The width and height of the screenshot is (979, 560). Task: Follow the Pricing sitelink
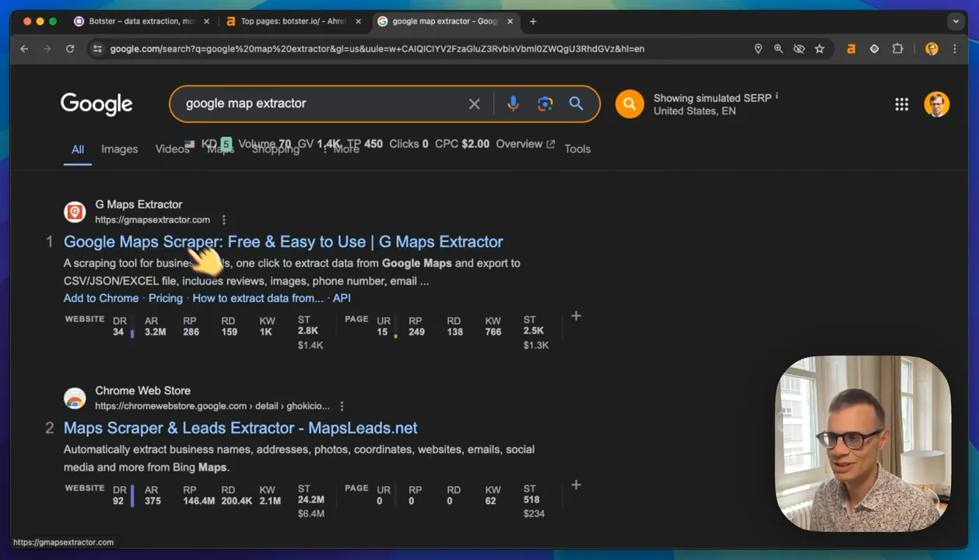[166, 298]
